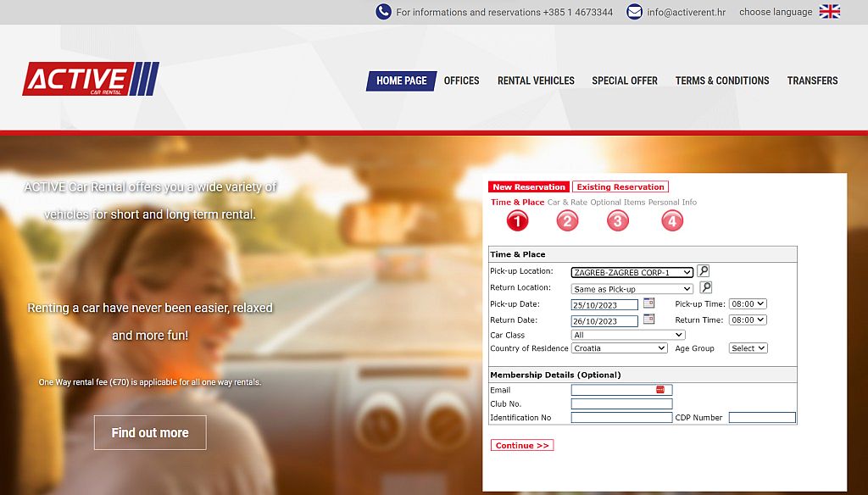
Task: Click step 4 circle Personal Info
Action: pyautogui.click(x=672, y=221)
